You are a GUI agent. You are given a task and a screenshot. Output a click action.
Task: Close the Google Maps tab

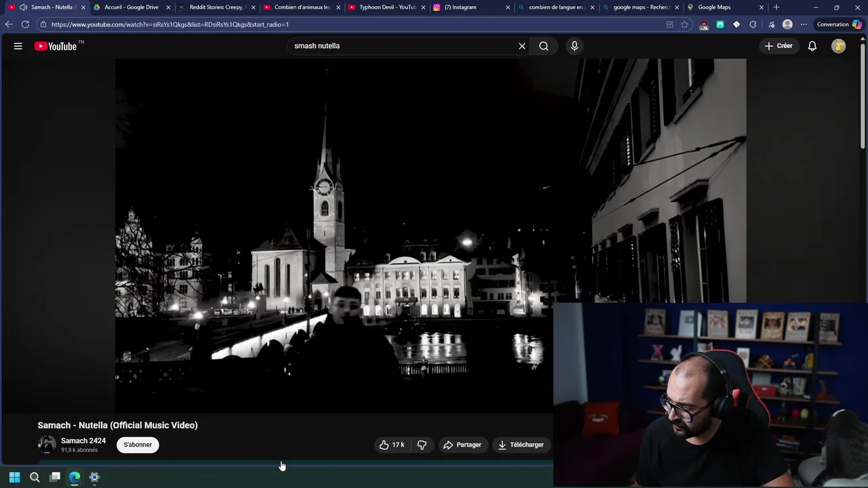761,7
